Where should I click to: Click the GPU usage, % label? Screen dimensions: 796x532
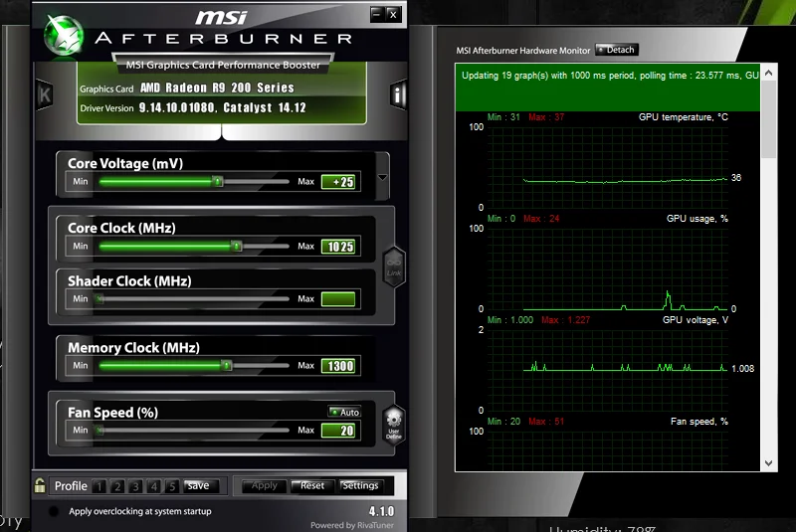[697, 219]
